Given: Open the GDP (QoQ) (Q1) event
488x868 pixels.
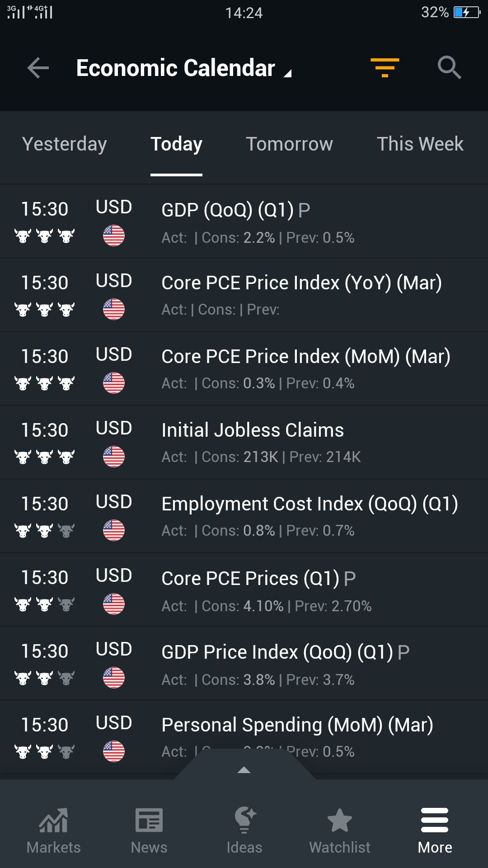Looking at the screenshot, I should point(235,210).
